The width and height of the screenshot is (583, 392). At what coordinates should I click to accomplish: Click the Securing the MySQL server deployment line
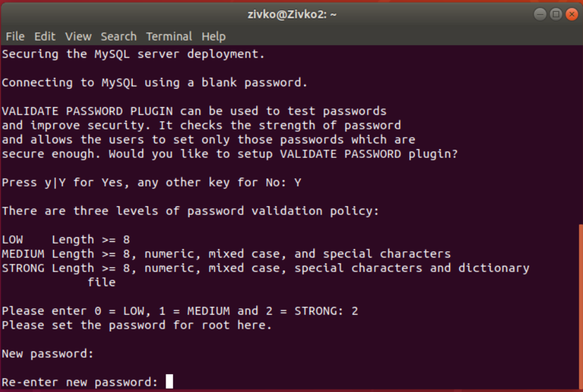[x=133, y=54]
